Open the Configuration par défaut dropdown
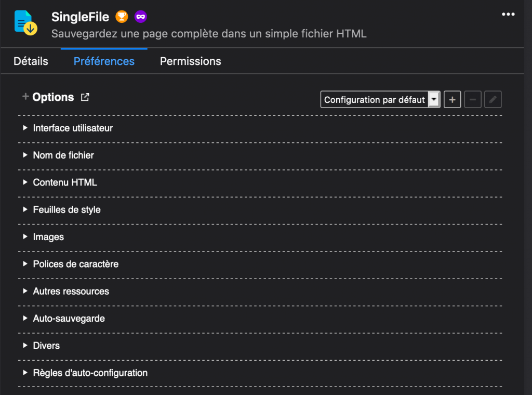 tap(380, 99)
